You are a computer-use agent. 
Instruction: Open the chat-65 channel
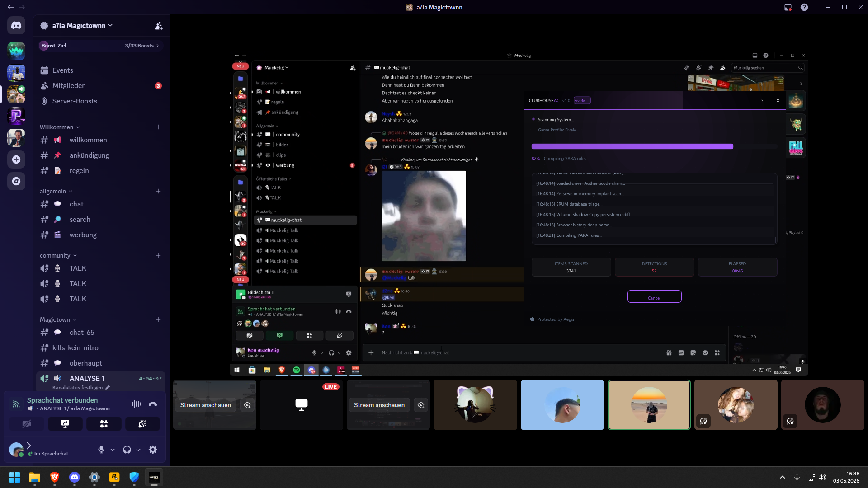click(100, 333)
